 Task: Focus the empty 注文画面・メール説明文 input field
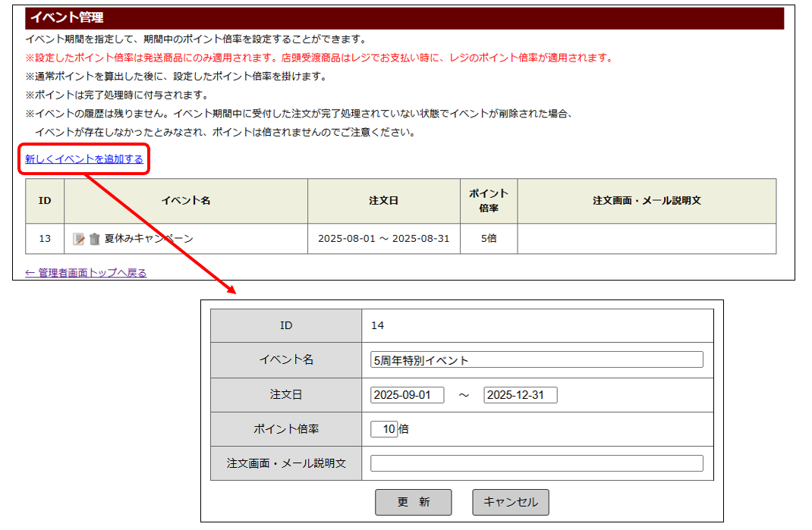[537, 463]
